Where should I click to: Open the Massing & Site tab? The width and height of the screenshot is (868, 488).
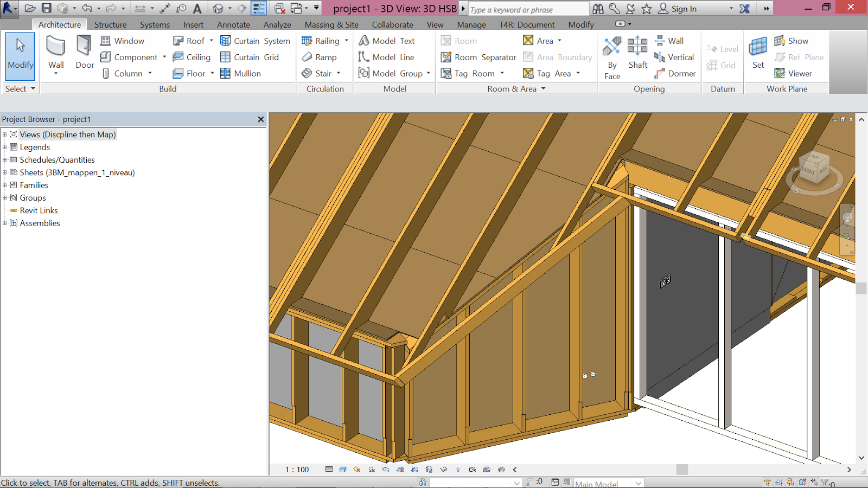331,24
